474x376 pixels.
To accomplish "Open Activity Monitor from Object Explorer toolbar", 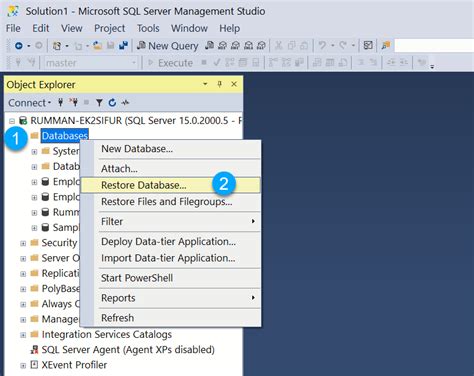I will tap(125, 103).
